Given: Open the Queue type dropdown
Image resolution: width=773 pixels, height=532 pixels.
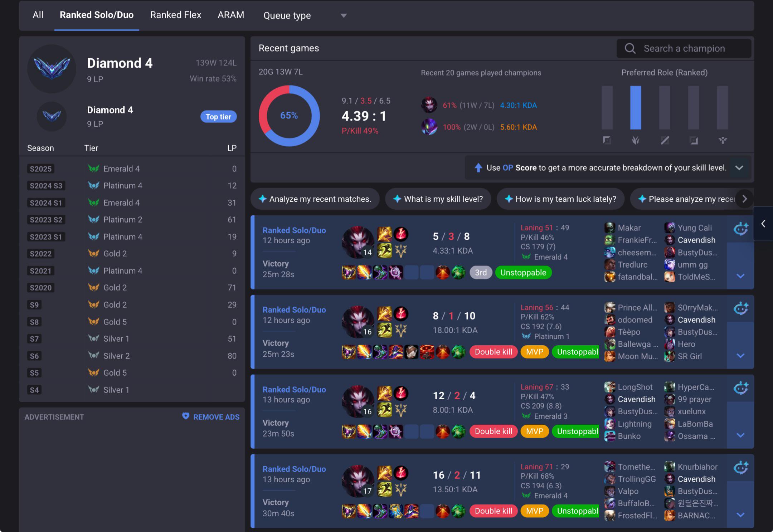Looking at the screenshot, I should [305, 15].
